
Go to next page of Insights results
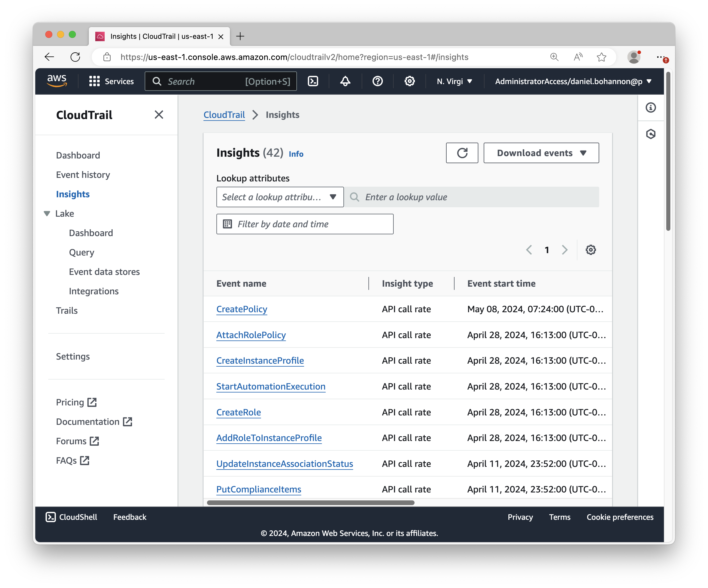(x=565, y=250)
